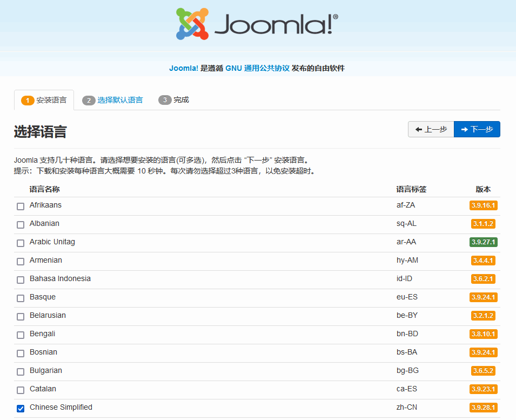Click the 3.9.16.1 version badge

[484, 205]
